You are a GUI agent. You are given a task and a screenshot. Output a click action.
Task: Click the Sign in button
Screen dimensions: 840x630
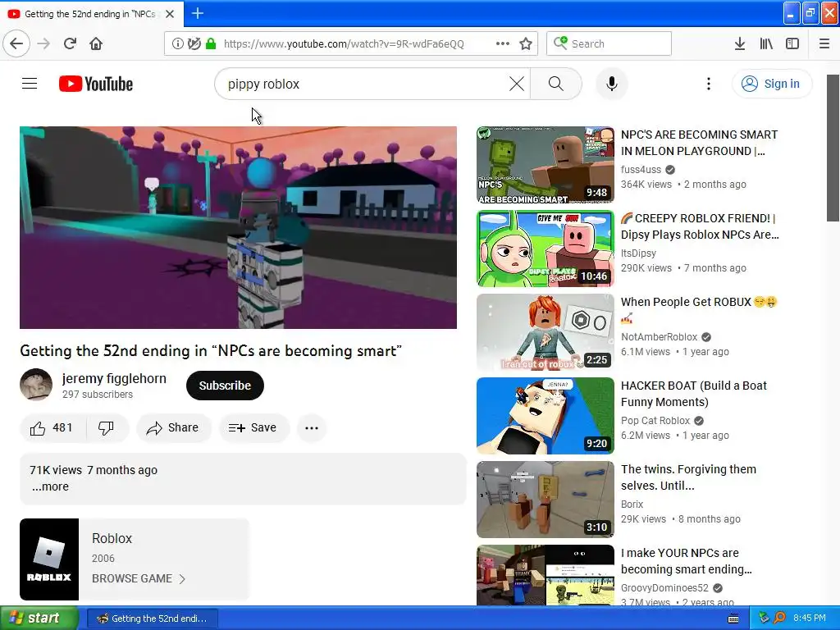click(x=771, y=84)
